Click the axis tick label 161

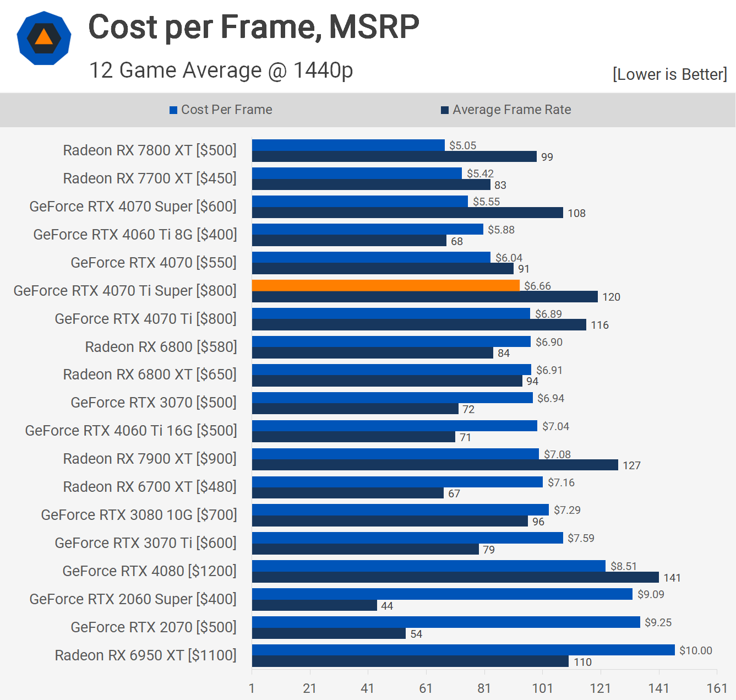pyautogui.click(x=717, y=688)
